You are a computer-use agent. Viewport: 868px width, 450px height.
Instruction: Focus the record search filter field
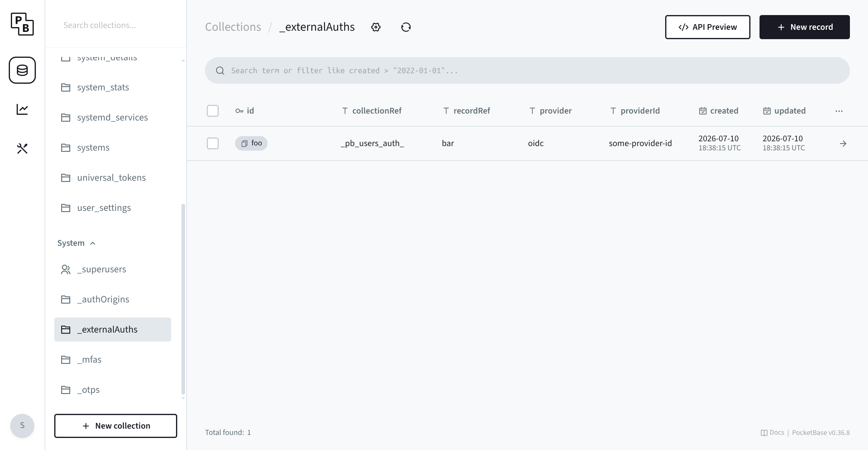point(527,70)
